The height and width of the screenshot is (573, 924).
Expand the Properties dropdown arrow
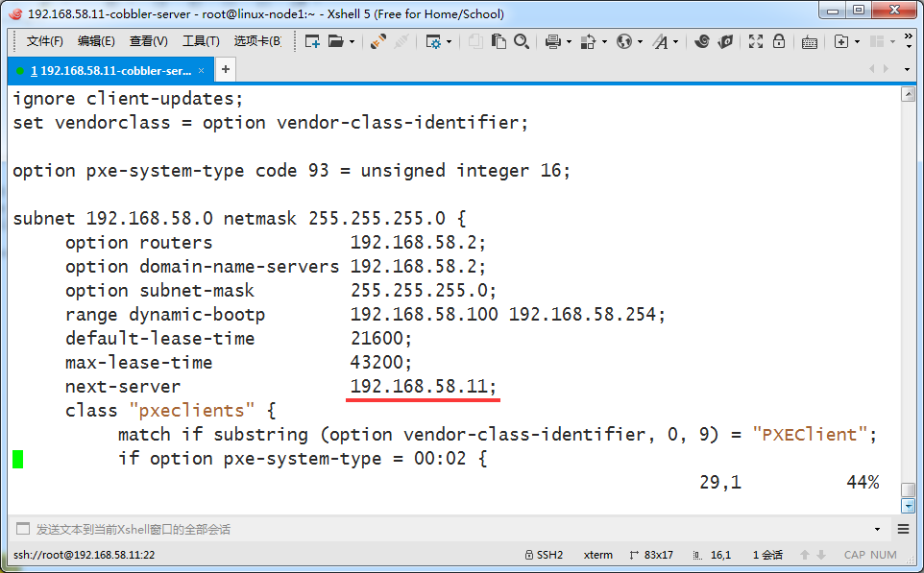[x=450, y=42]
